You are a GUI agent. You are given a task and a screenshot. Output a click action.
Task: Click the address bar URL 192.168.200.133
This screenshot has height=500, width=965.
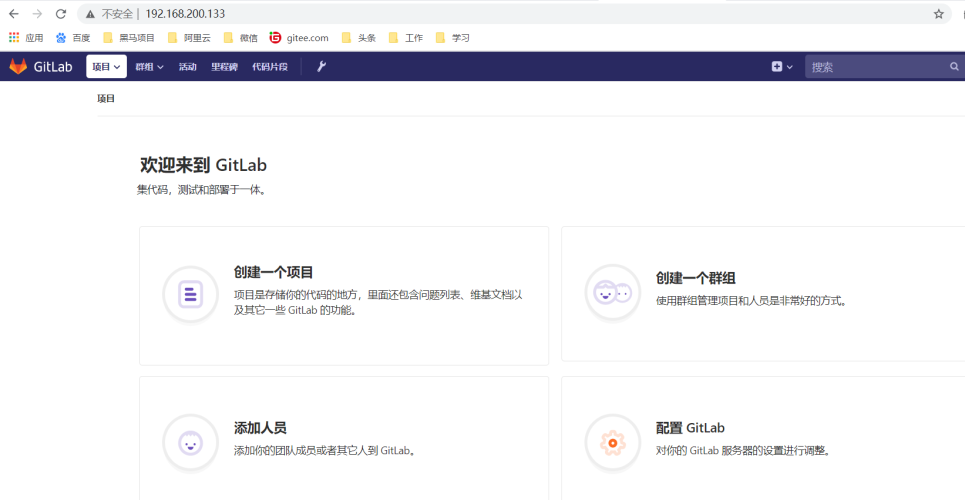tap(185, 14)
